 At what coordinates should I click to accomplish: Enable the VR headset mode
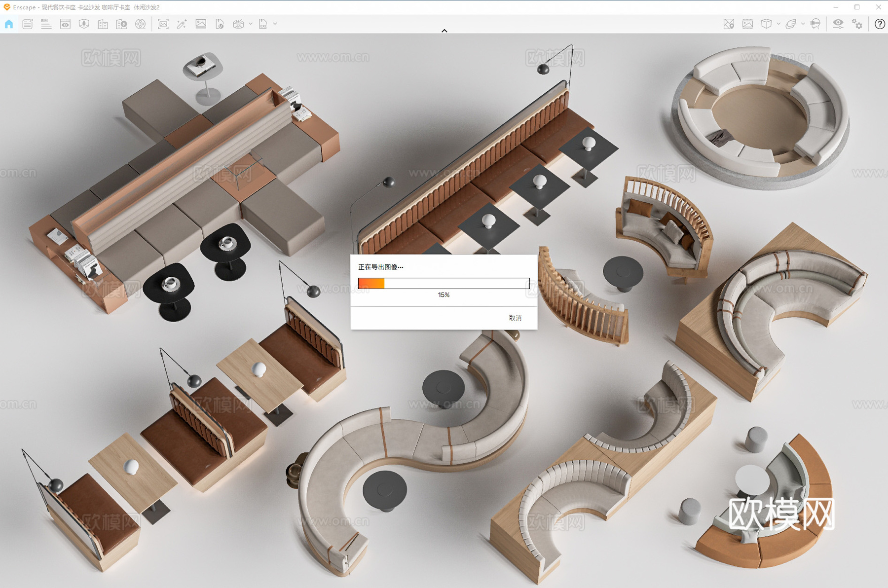coord(815,24)
